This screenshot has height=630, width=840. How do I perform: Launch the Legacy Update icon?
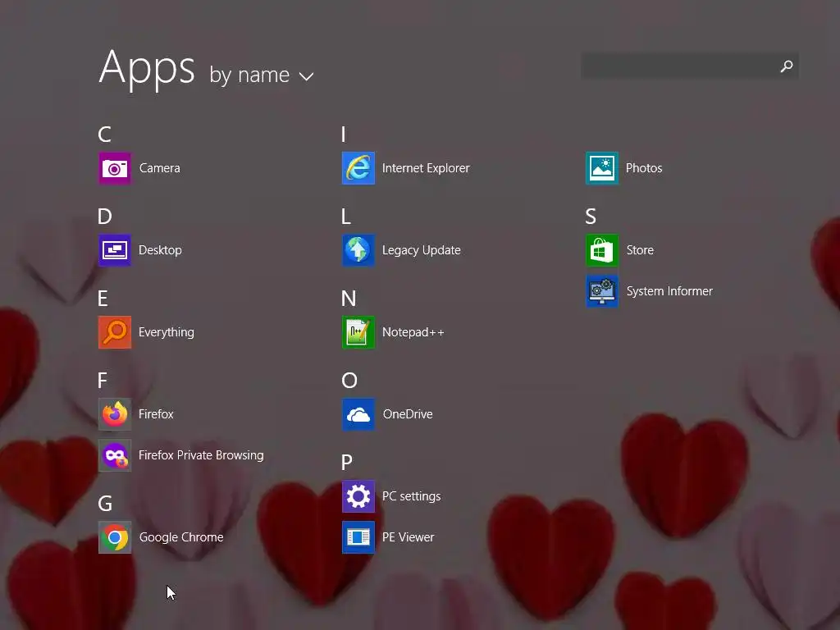358,250
